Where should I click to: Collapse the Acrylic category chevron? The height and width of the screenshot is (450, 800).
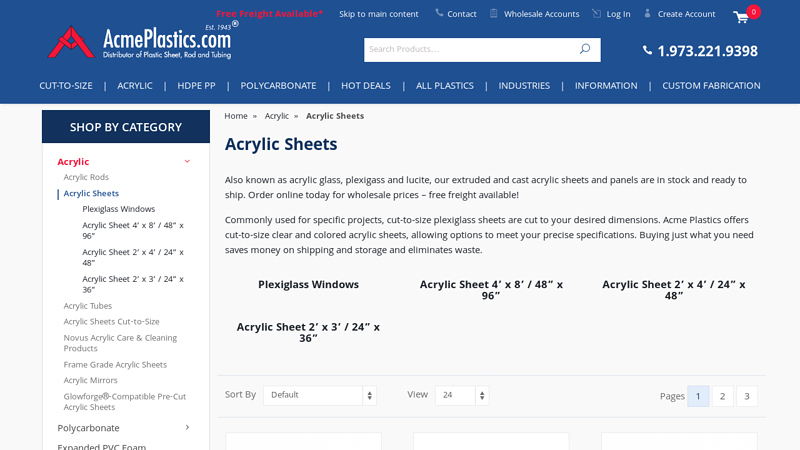click(x=187, y=161)
